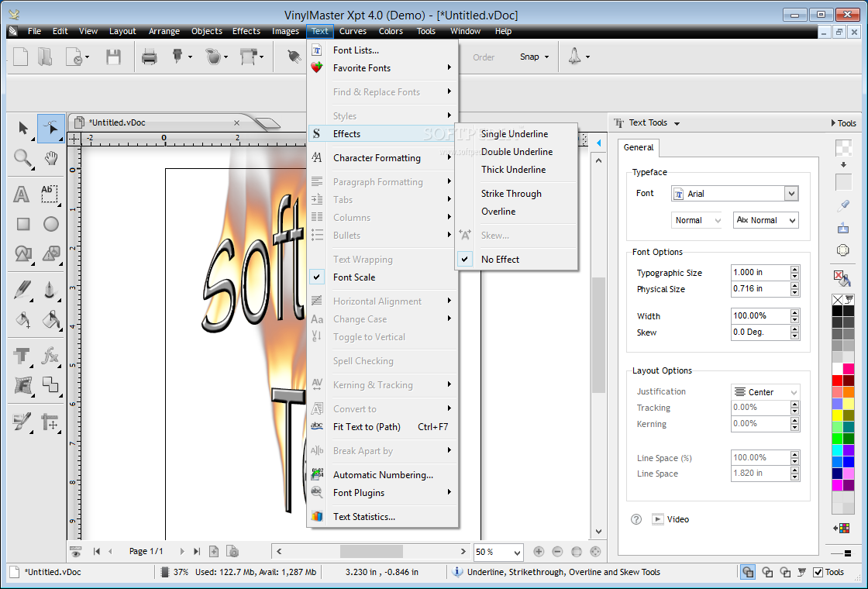Expand the Text Tools panel dropdown
Screen dimensions: 868x589
tap(677, 123)
